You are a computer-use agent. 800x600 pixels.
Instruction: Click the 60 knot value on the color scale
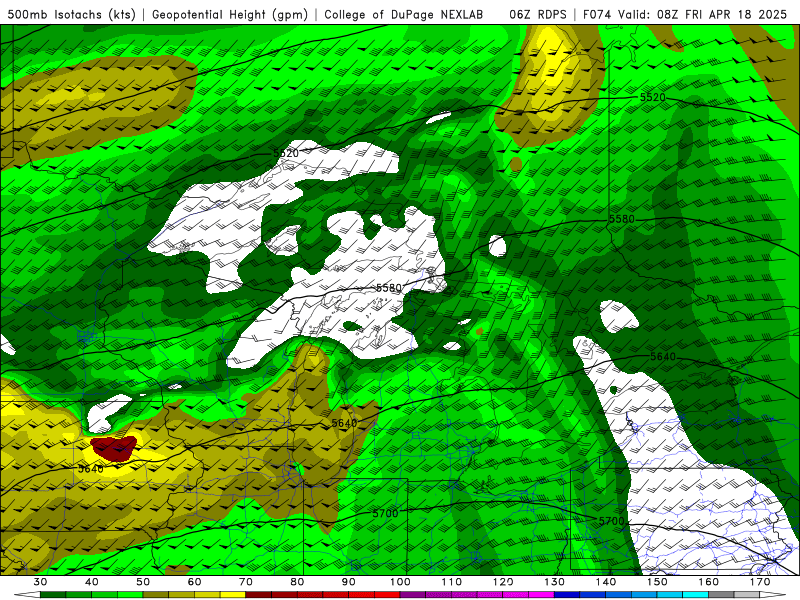tap(194, 582)
